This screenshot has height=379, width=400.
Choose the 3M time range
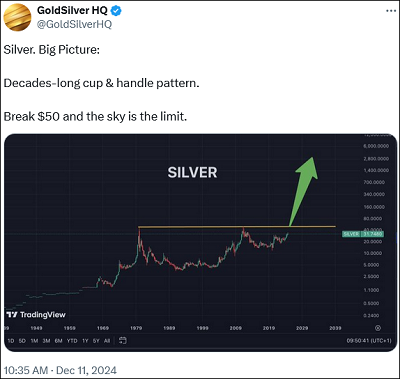pyautogui.click(x=46, y=341)
